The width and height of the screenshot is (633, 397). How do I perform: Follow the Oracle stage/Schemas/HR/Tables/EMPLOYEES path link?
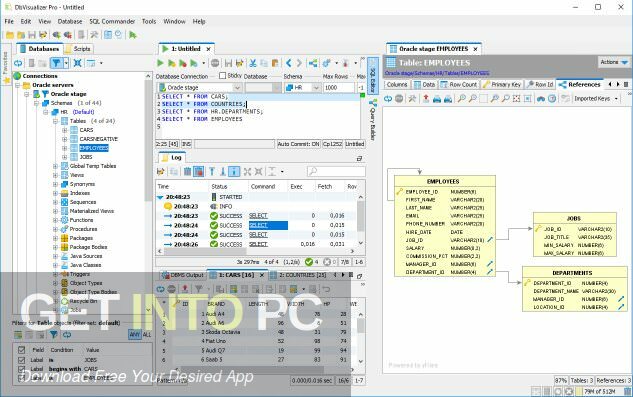coord(437,73)
